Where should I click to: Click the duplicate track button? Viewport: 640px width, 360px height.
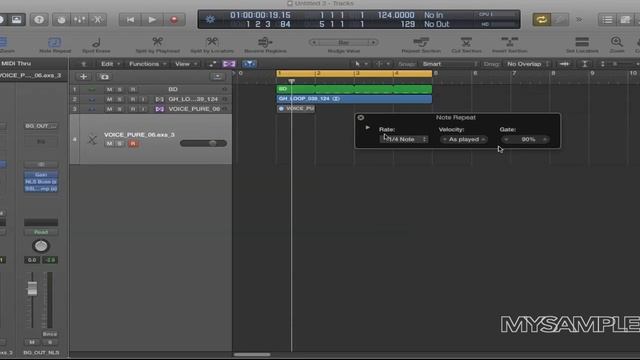pos(104,76)
